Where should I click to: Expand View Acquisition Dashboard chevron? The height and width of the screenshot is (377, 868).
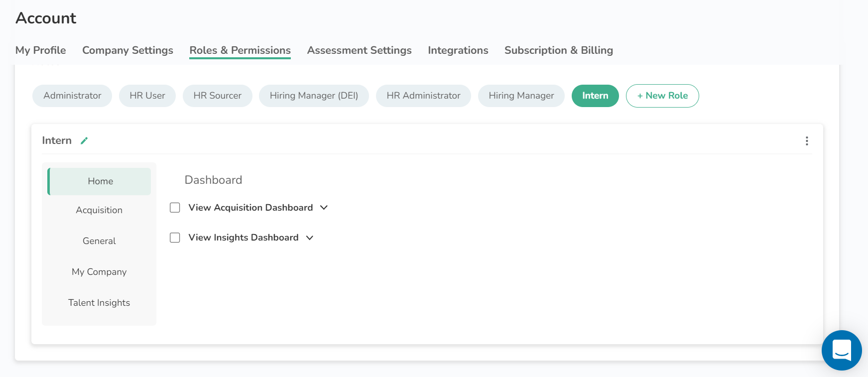[x=324, y=208]
